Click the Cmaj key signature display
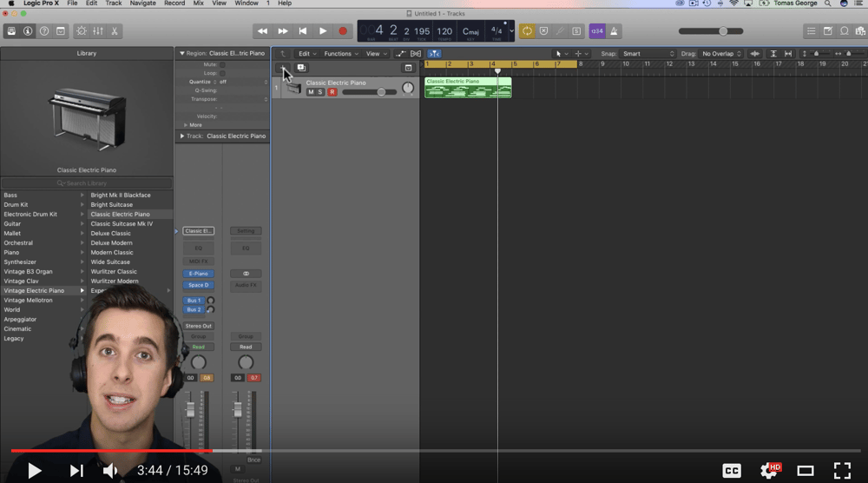The image size is (868, 483). tap(470, 31)
